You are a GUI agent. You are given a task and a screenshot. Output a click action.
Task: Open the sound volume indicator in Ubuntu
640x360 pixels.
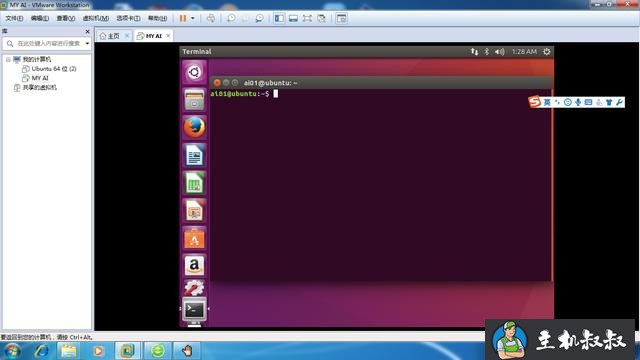[x=500, y=52]
